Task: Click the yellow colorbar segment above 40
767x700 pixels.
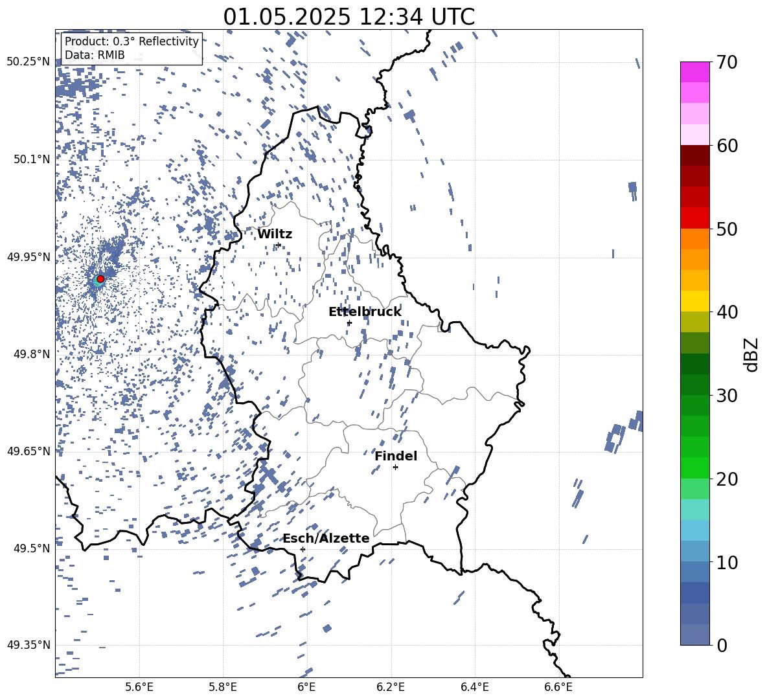Action: [x=695, y=301]
